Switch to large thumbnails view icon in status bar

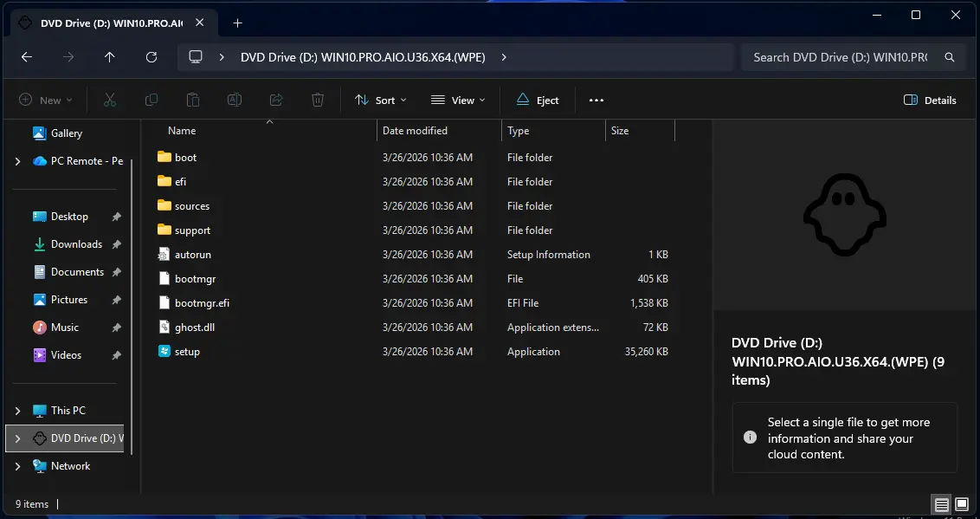962,504
